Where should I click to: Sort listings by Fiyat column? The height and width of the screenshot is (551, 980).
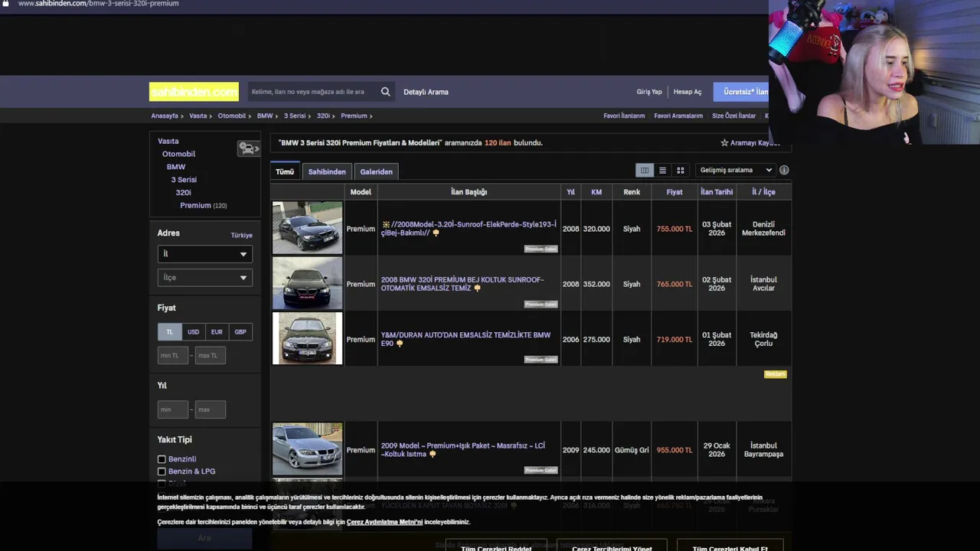[x=674, y=192]
